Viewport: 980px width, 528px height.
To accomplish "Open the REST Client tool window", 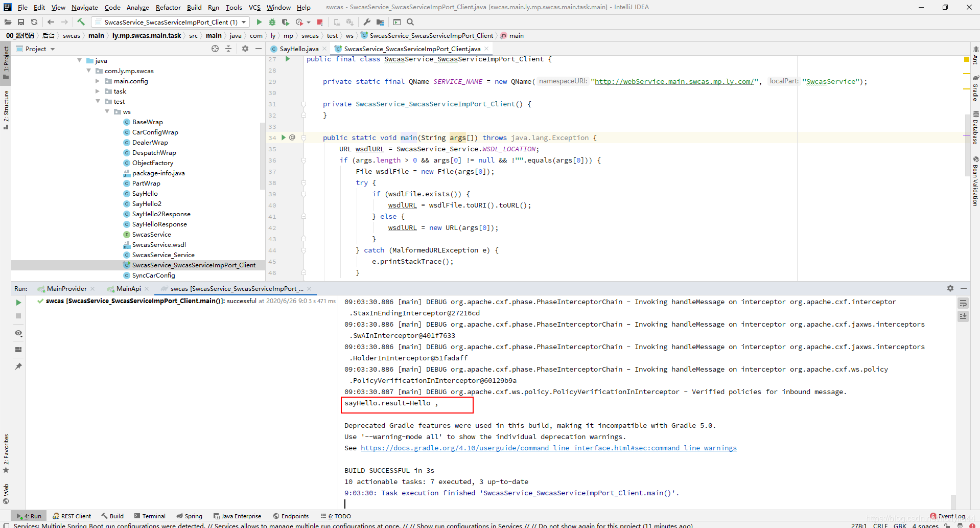I will click(x=72, y=516).
